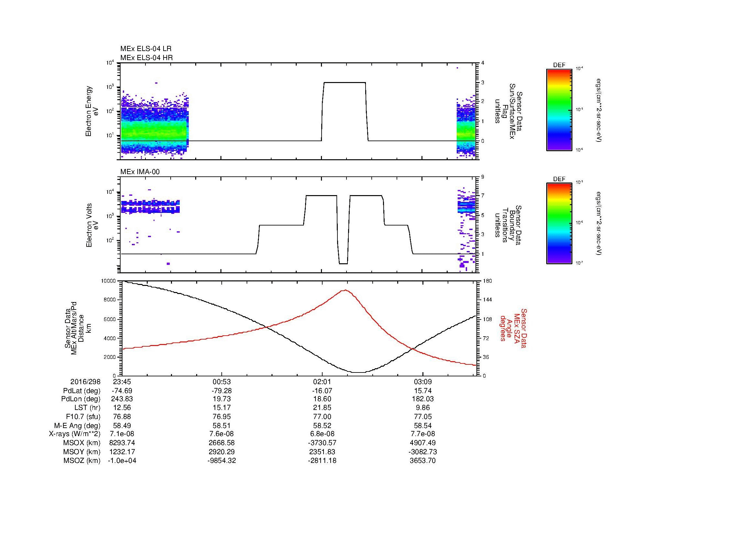
Task: Click the PdLon value '182.03'
Action: click(x=422, y=399)
